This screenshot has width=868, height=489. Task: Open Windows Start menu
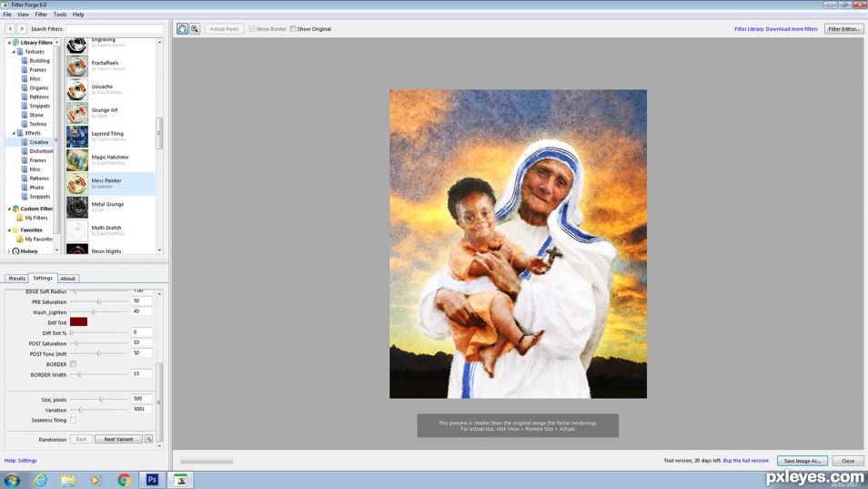tap(12, 480)
